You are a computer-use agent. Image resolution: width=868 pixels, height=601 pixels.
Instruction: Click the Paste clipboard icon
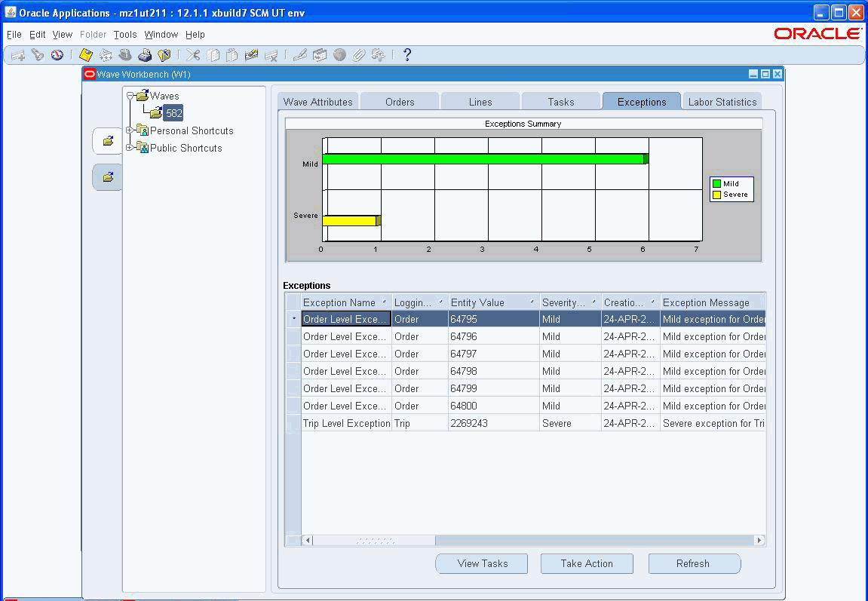coord(232,55)
